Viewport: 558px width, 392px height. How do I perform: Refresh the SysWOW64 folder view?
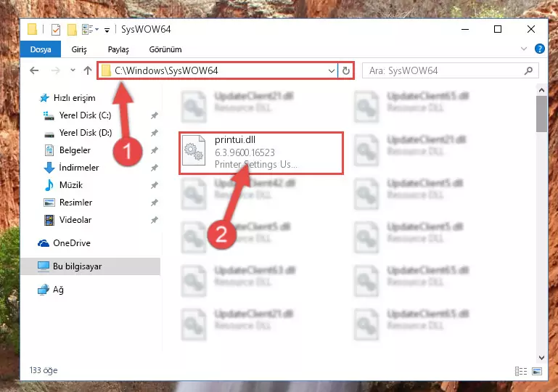pyautogui.click(x=346, y=70)
